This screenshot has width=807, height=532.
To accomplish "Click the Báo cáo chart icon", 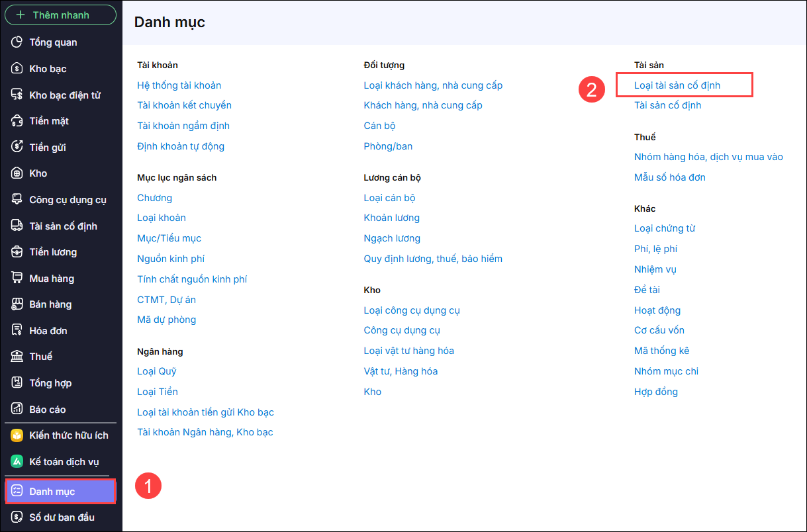I will point(17,410).
